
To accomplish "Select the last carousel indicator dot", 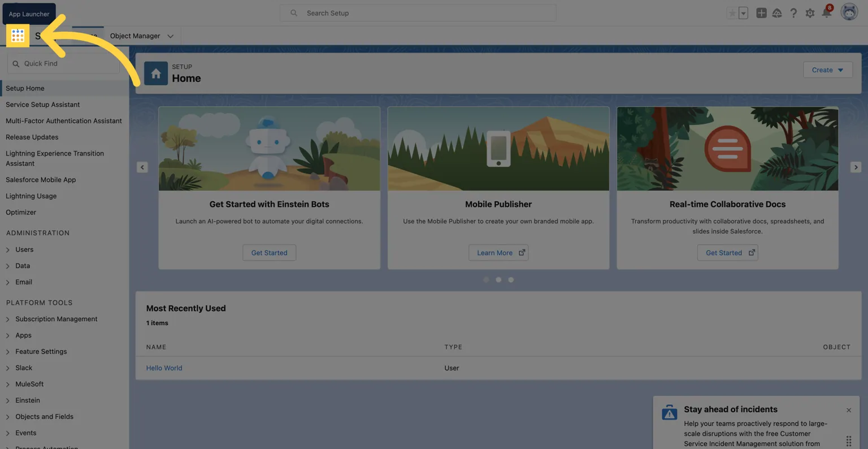I will [x=511, y=280].
